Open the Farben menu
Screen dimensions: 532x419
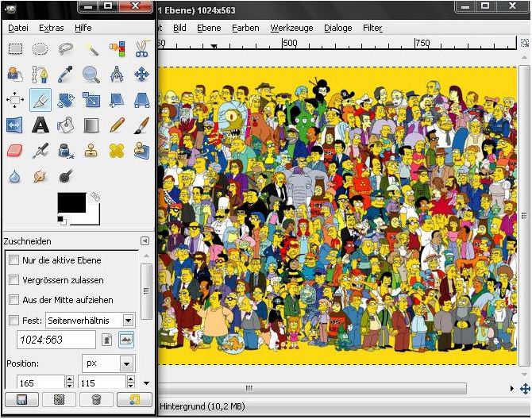tap(245, 28)
